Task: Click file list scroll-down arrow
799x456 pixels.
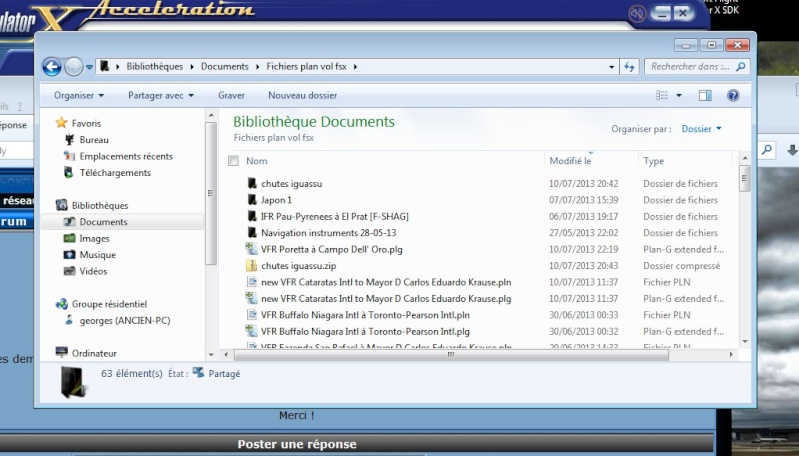Action: [x=745, y=342]
